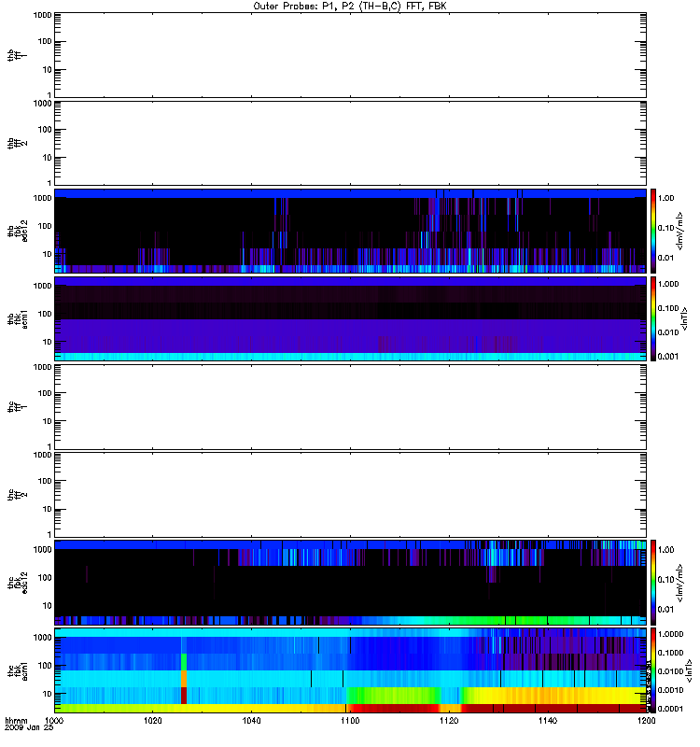The width and height of the screenshot is (700, 747).
Task: Click the '100' y-tick of thb fbk scm1 panel
Action: [x=45, y=314]
